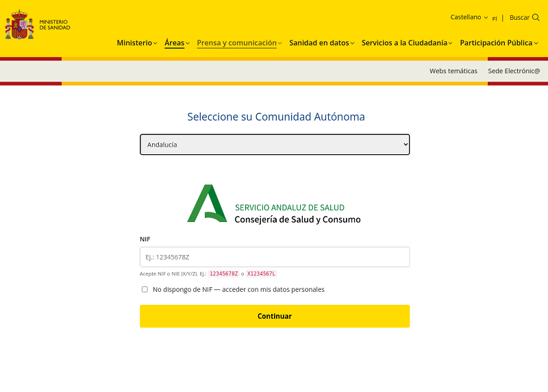
Task: Click the chevron next to Participación Pública
Action: [536, 43]
